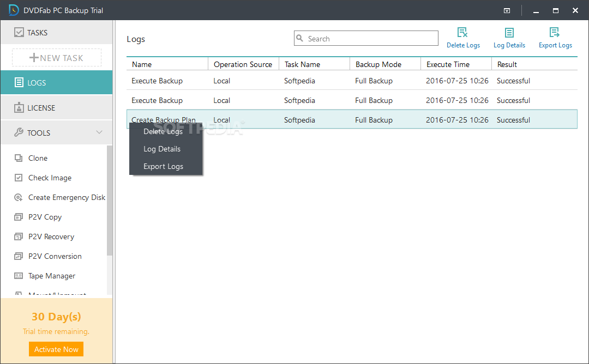Click Successful in the Create Backup Plan row
Screen dimensions: 589x364
tap(513, 120)
